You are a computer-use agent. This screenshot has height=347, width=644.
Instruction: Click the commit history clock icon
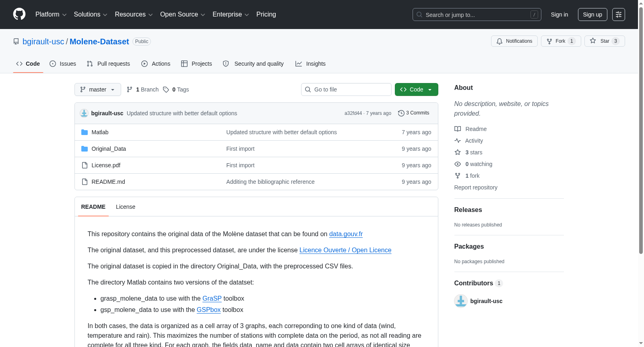401,113
